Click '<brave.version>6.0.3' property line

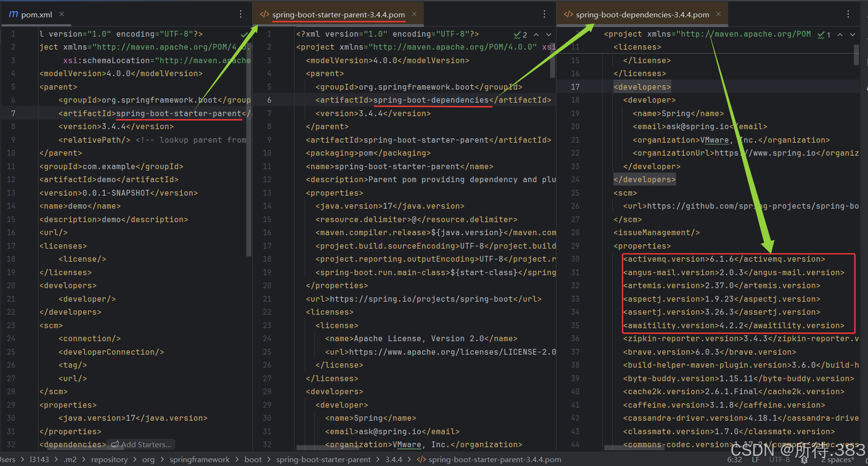(710, 352)
